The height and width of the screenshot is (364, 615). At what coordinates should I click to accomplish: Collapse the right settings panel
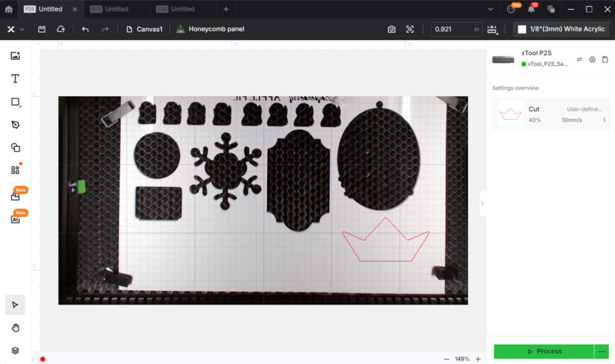coord(482,203)
